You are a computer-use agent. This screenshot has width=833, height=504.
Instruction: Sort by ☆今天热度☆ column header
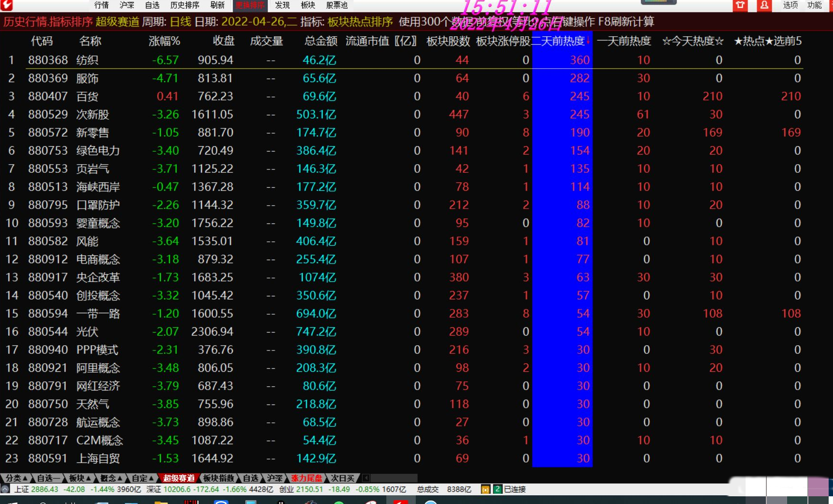[x=692, y=41]
